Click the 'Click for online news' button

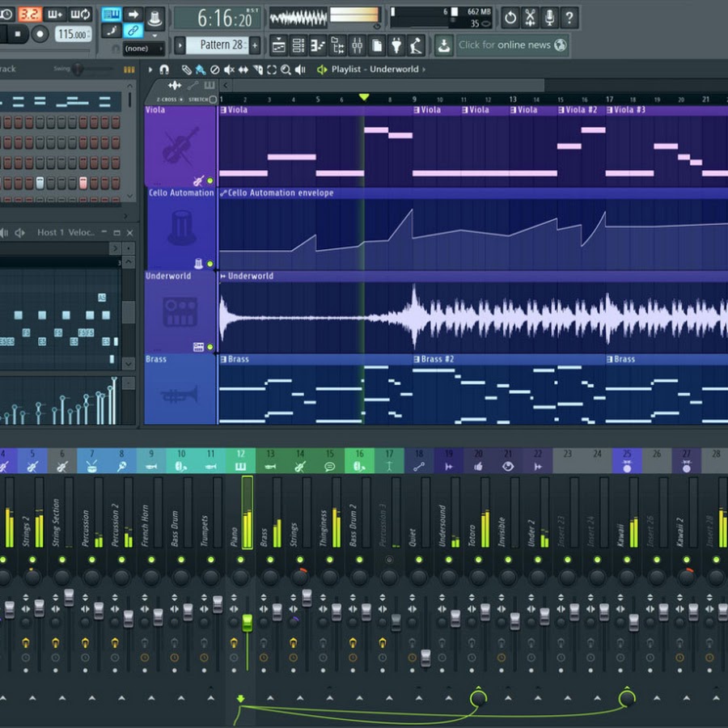[x=512, y=45]
